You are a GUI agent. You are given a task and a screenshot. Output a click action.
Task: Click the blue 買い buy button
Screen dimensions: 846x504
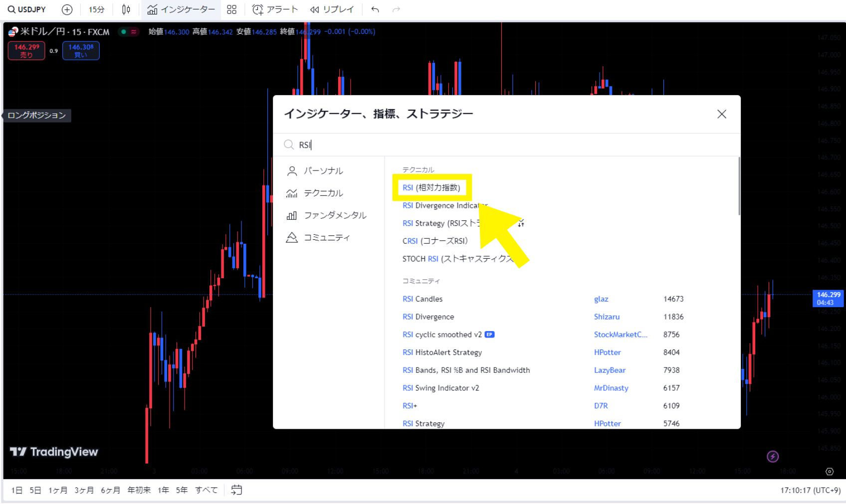tap(81, 51)
